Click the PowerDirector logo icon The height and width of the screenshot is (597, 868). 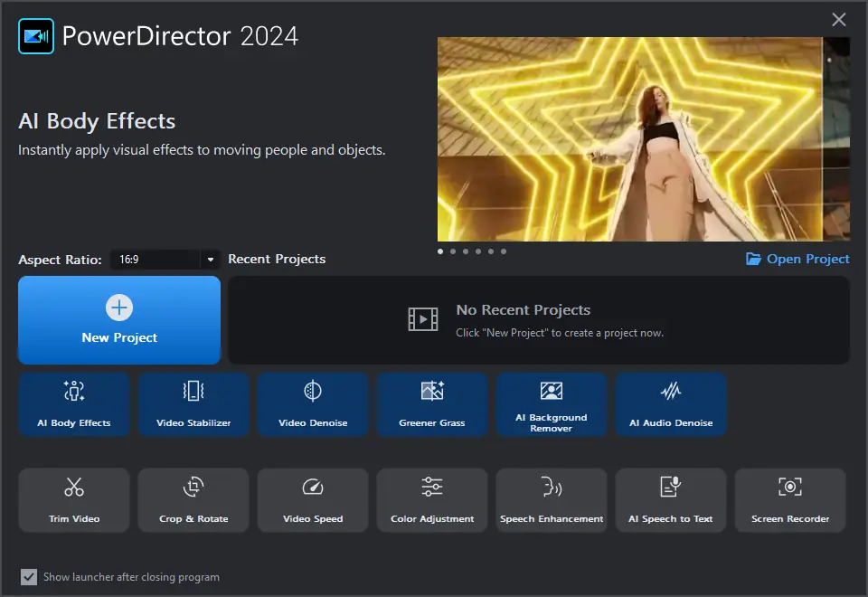tap(36, 36)
